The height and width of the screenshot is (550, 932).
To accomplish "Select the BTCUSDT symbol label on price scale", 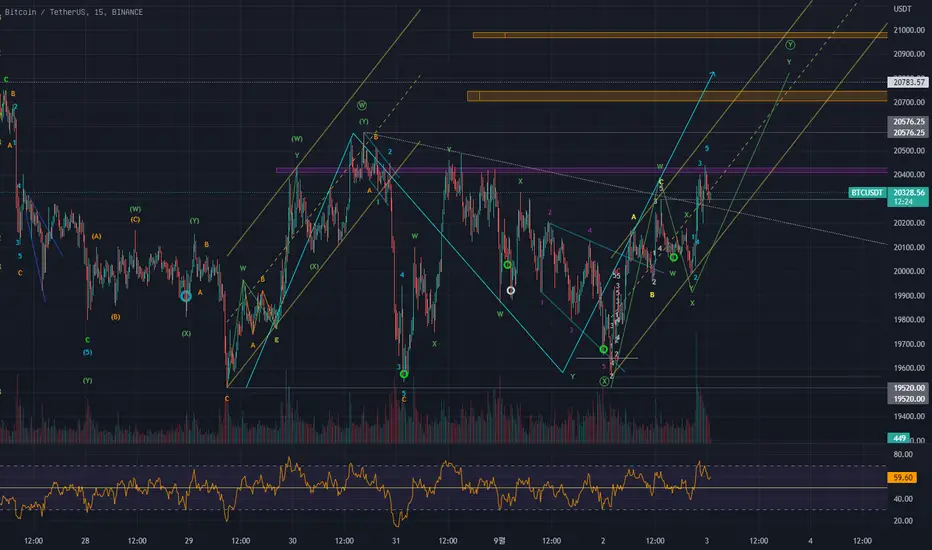I will pos(867,193).
